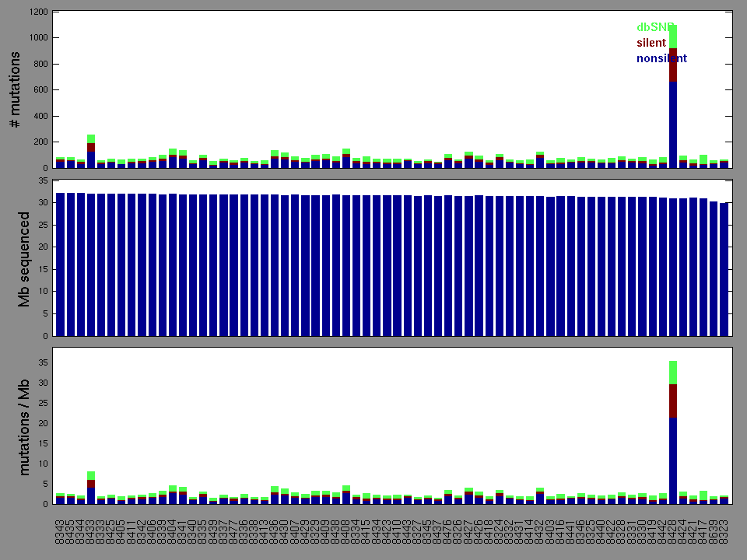
Task: Click the last bar in the Mb sequenced chart
Action: click(x=724, y=269)
